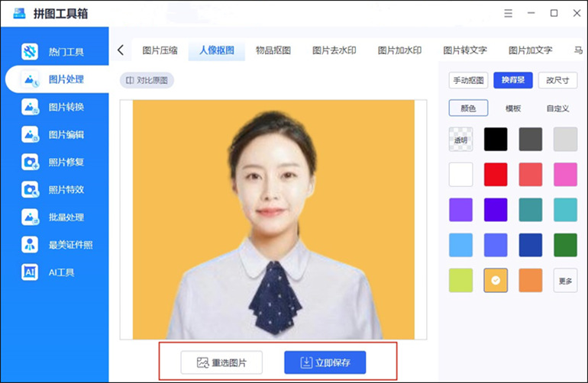
Task: Switch to the 物品抠图 tab
Action: [273, 50]
